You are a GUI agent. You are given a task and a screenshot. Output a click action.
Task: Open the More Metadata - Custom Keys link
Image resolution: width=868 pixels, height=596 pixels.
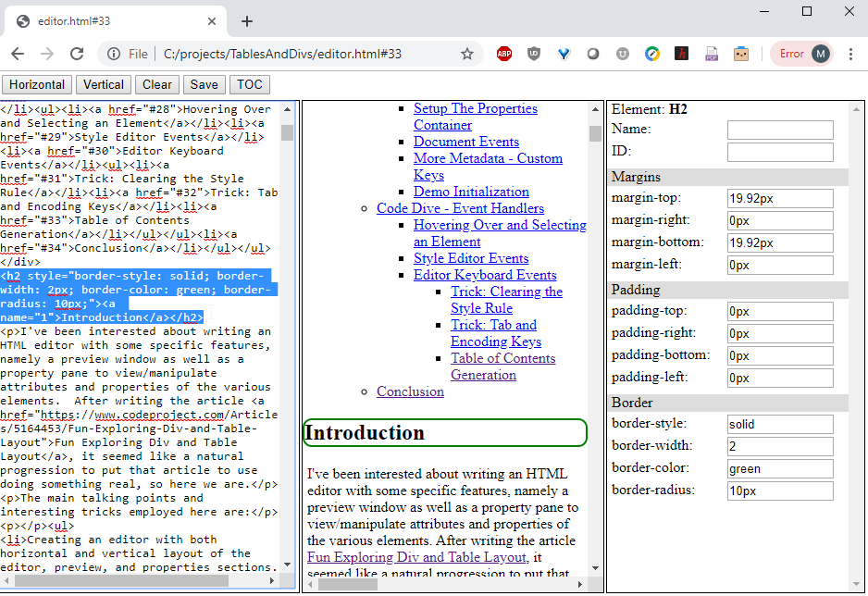pyautogui.click(x=488, y=167)
